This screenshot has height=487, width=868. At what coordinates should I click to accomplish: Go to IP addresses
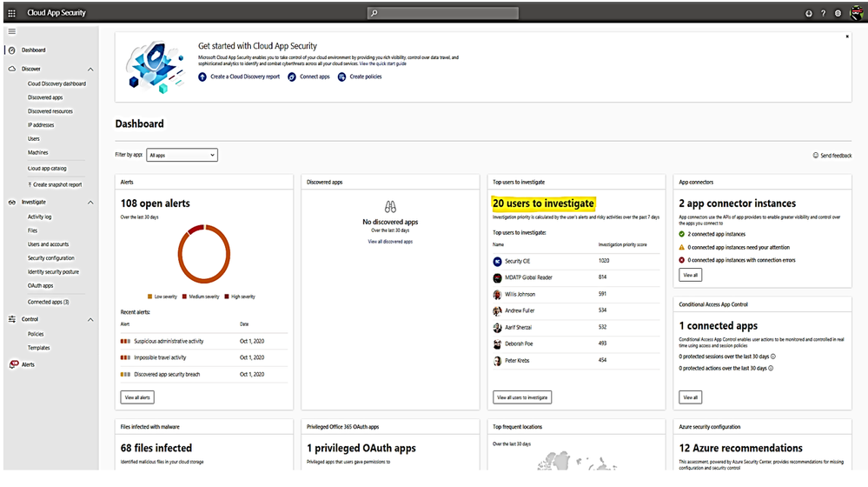tap(41, 125)
